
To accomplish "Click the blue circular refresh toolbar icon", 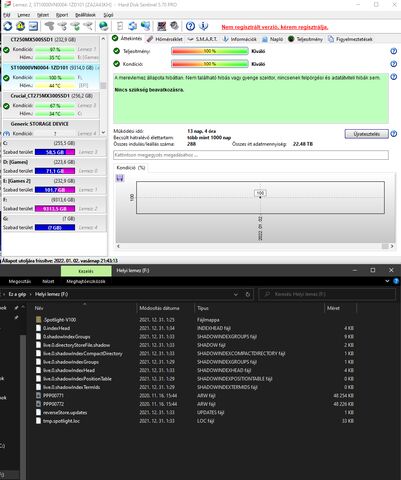I will (8, 26).
